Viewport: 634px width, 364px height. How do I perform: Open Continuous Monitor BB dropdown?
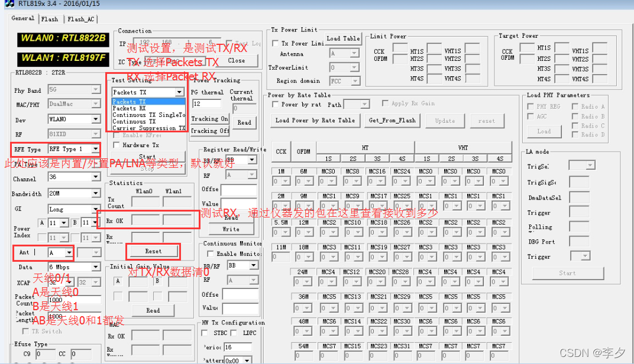click(254, 265)
